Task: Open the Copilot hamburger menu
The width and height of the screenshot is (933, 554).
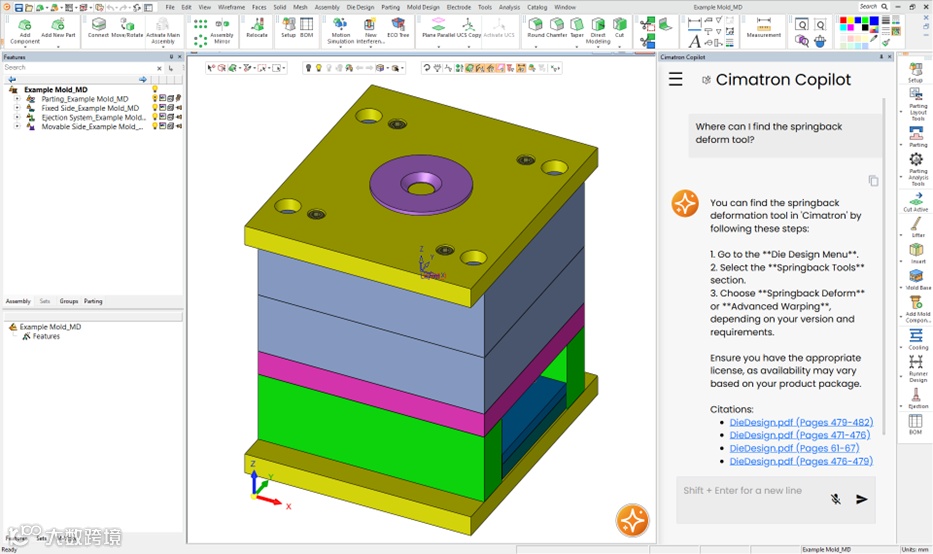Action: [675, 79]
